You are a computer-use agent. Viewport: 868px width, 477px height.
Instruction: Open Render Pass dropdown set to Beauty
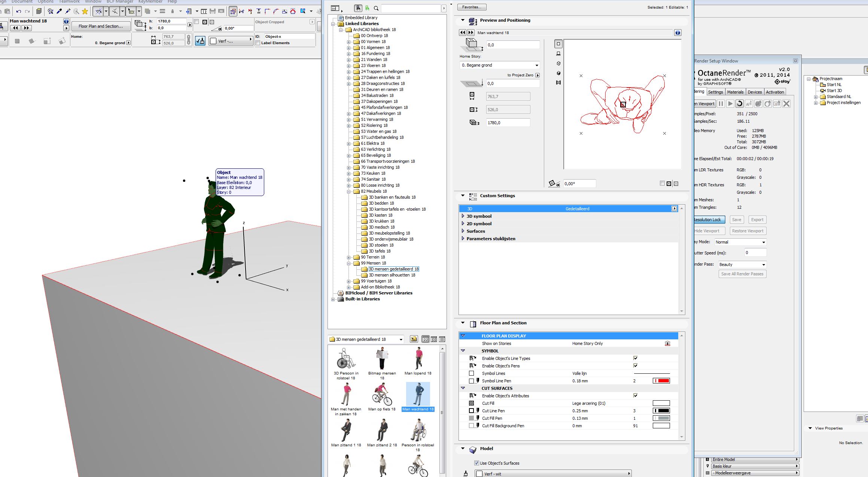pos(742,265)
